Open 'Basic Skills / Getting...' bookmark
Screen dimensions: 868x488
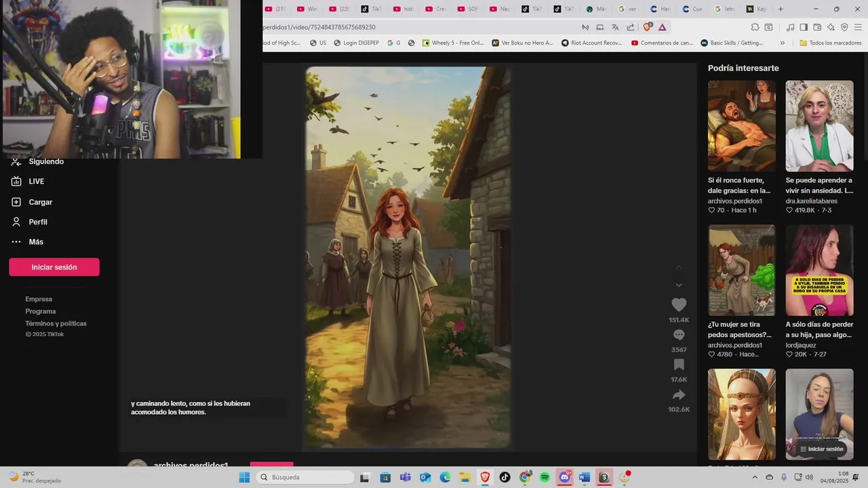732,43
